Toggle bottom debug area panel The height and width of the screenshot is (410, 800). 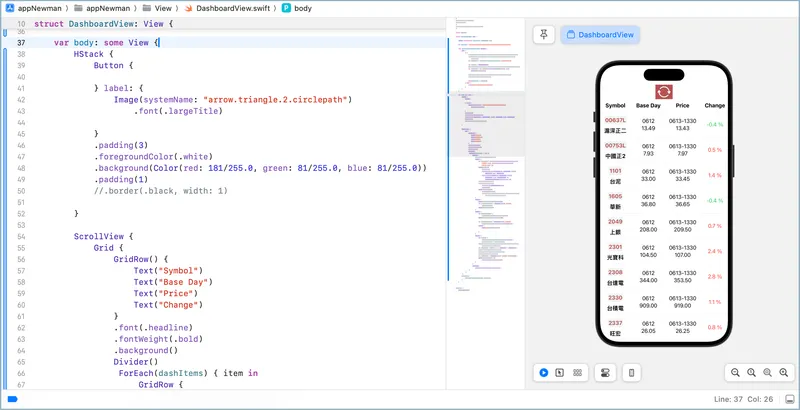[x=790, y=399]
